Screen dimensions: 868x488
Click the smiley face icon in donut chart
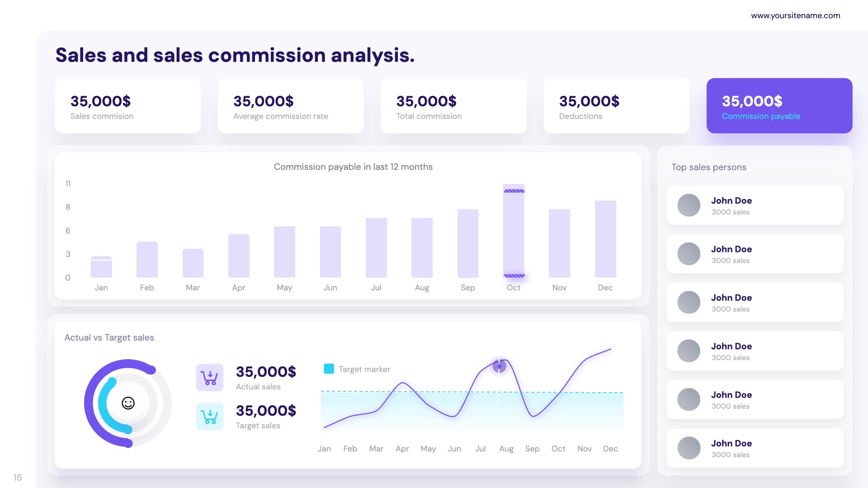(128, 403)
